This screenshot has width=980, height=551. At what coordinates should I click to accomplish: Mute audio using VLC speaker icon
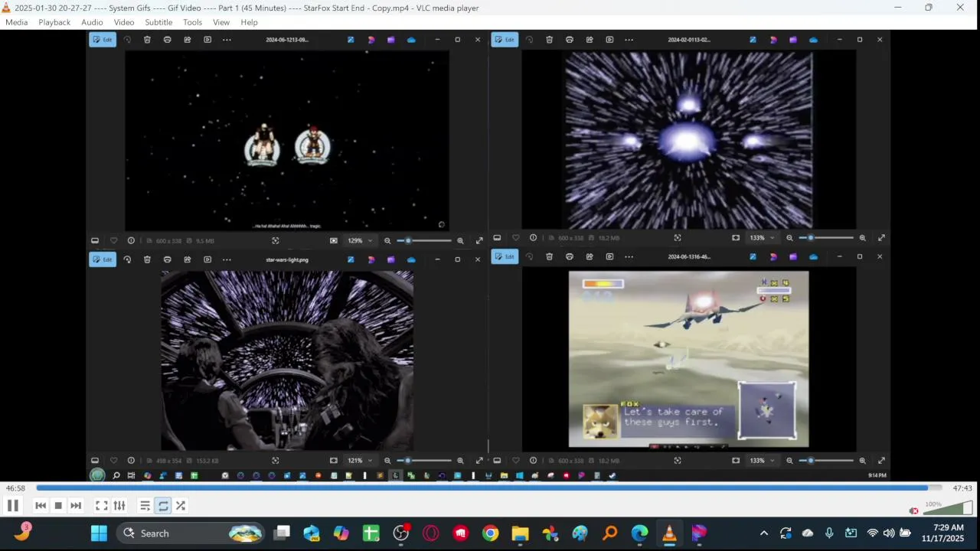(x=913, y=510)
